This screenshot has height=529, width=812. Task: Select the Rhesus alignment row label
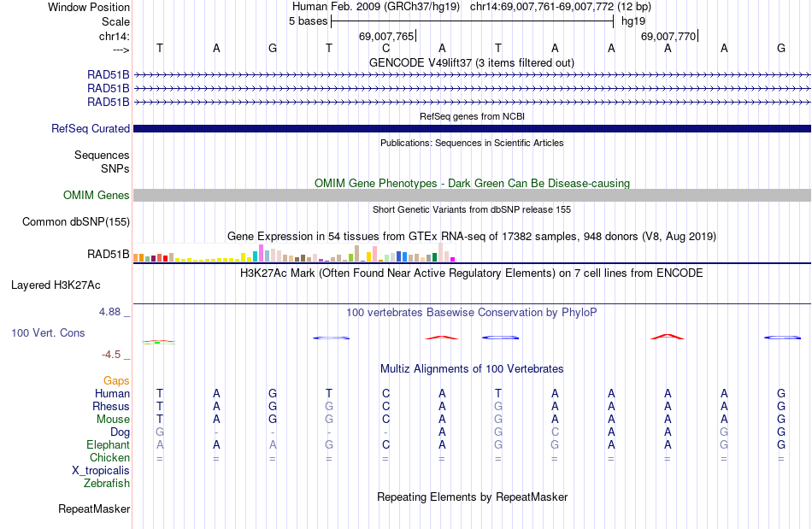[x=111, y=406]
